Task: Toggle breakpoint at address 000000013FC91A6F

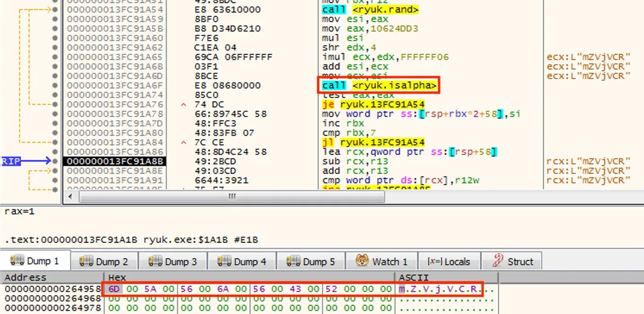Action: point(56,86)
